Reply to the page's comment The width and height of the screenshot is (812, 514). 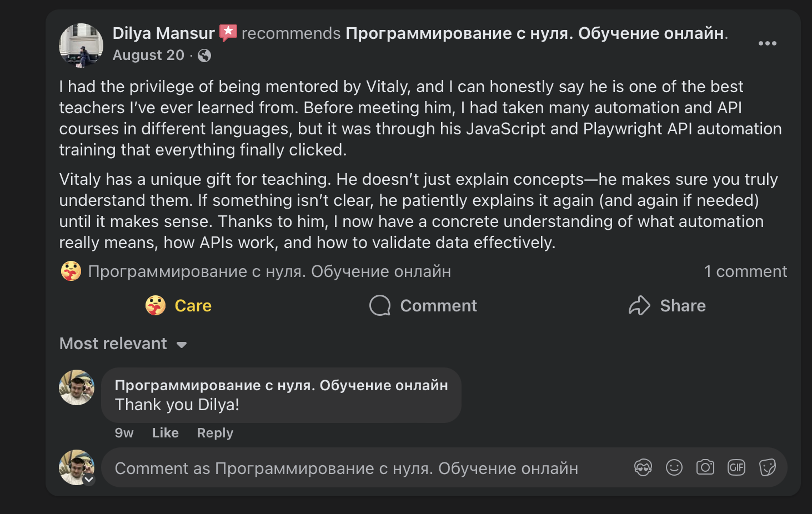(214, 432)
